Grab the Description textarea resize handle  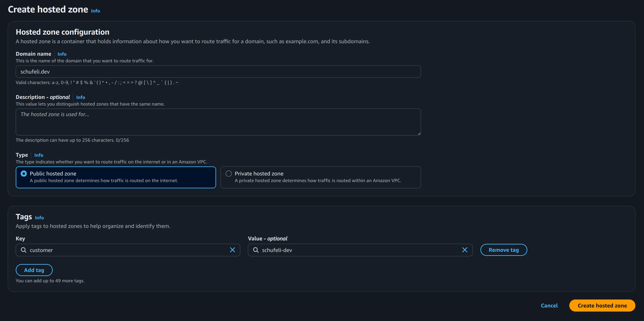click(419, 134)
